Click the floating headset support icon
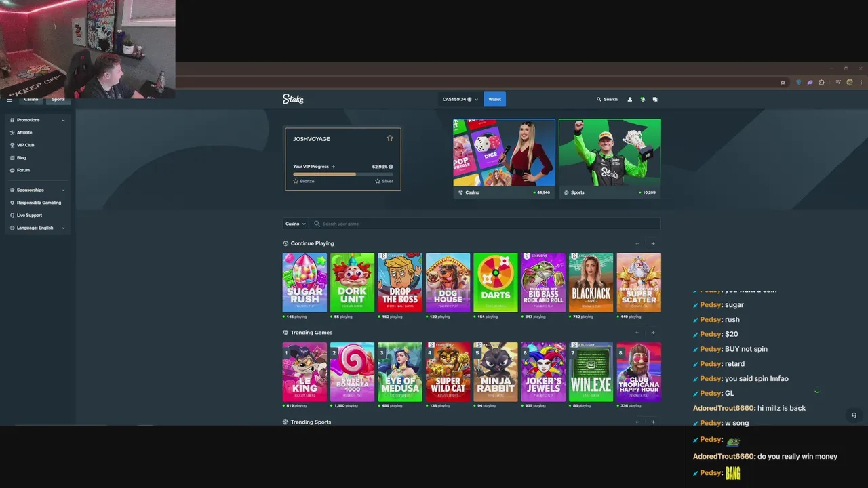Screen dimensions: 868x488 (x=854, y=415)
